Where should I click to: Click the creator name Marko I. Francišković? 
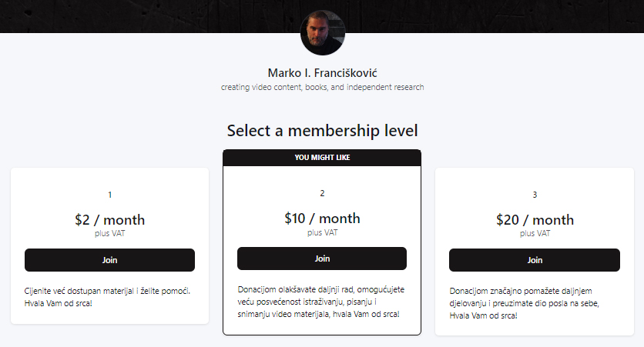coord(322,72)
